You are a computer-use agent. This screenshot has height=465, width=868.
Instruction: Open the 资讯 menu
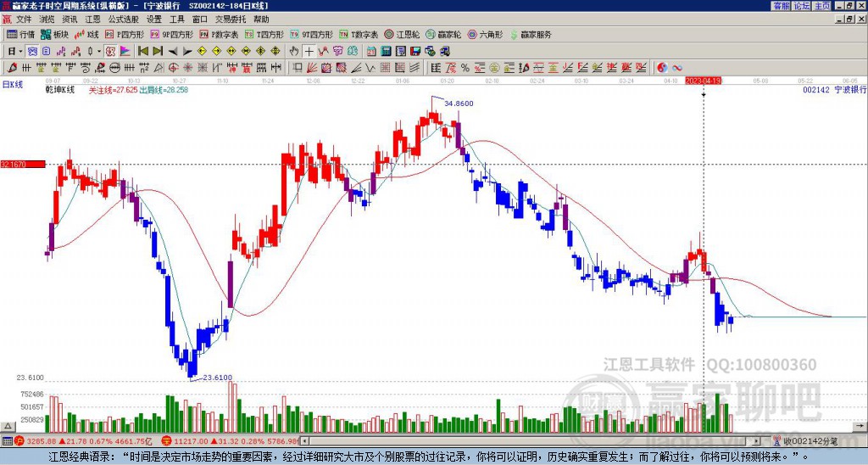click(x=70, y=20)
